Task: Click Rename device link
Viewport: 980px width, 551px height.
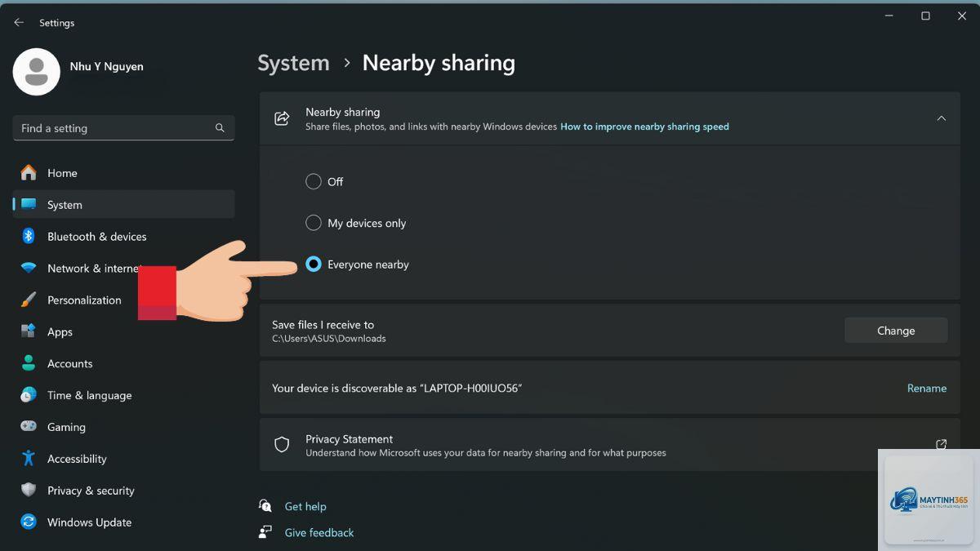Action: coord(927,389)
